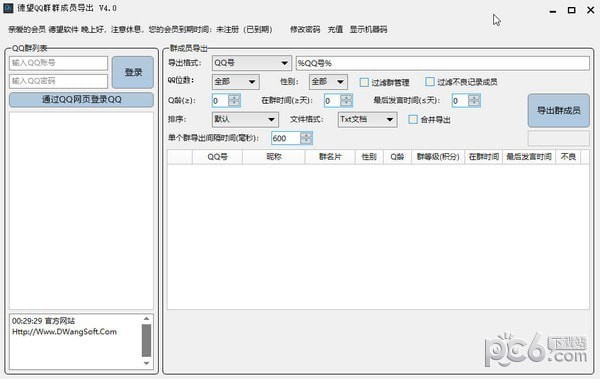Click the %QQ号% format text field
600x379 pixels.
point(443,63)
